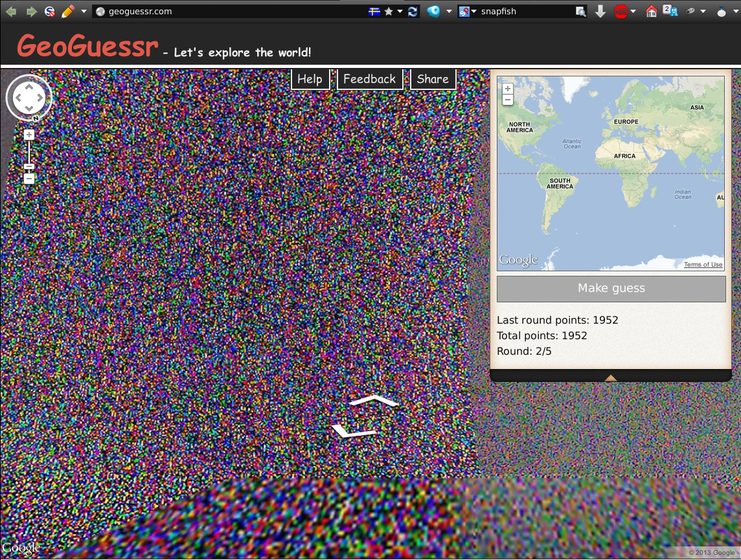The width and height of the screenshot is (741, 560).
Task: Go back with the browser back arrow
Action: [11, 12]
